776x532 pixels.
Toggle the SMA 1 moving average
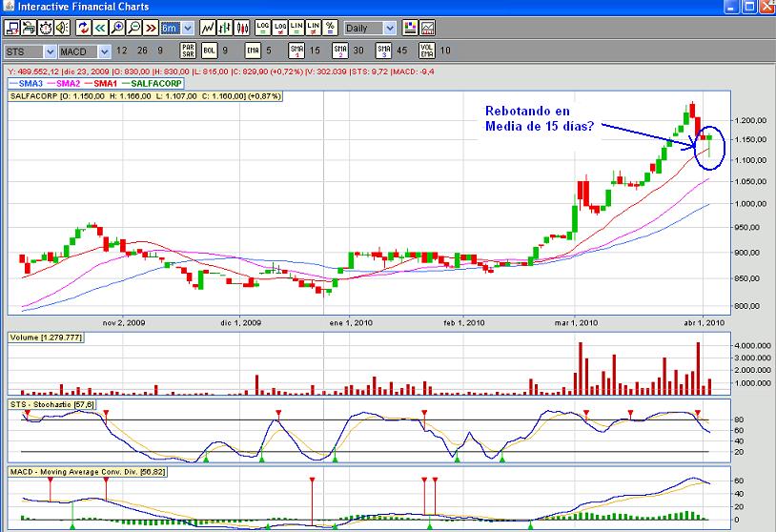pyautogui.click(x=296, y=50)
